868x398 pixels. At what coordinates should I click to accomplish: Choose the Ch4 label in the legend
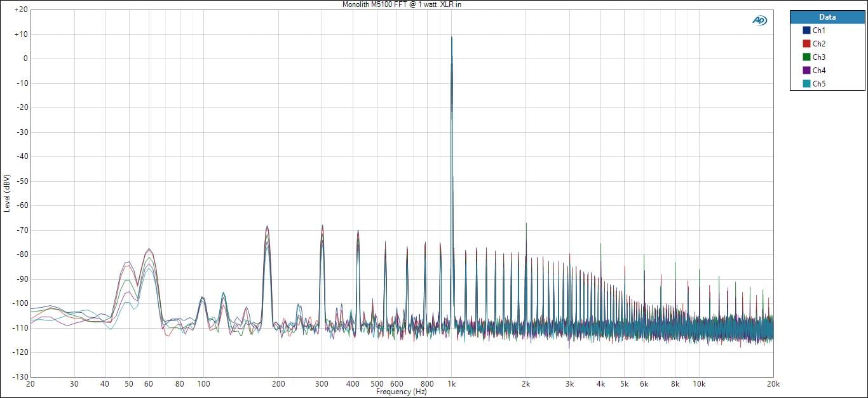(819, 71)
